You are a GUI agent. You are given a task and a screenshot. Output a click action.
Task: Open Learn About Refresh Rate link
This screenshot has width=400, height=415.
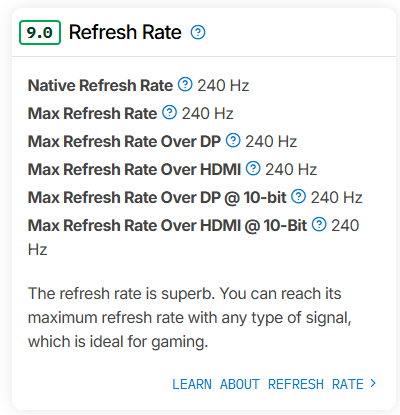point(268,384)
